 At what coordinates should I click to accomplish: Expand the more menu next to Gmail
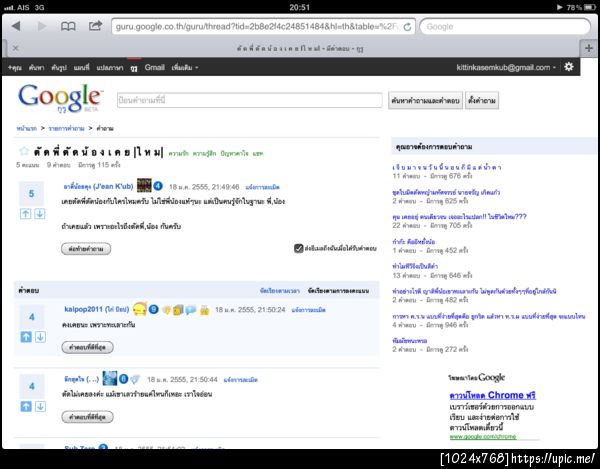[x=185, y=67]
